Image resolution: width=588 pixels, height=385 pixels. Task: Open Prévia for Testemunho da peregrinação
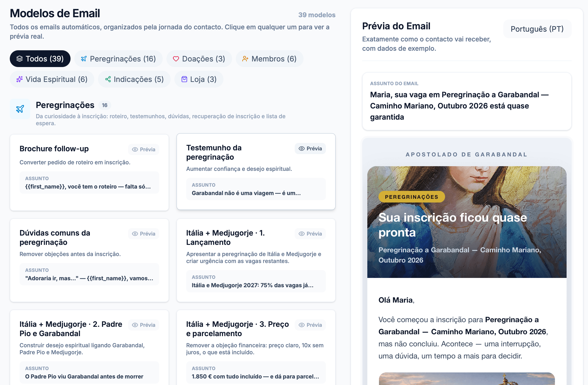click(310, 148)
